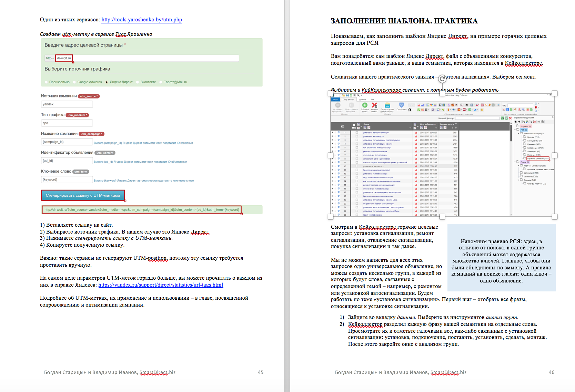Click the {keyword} key word field
Screen dimensions: 575x392
[67, 179]
